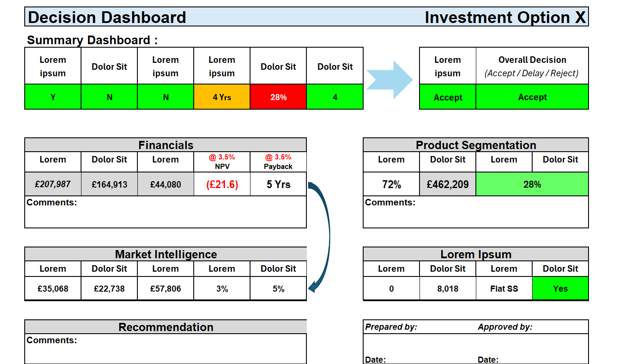Viewport: 618px width, 364px height.
Task: Select the £462,209 cell
Action: click(x=448, y=185)
